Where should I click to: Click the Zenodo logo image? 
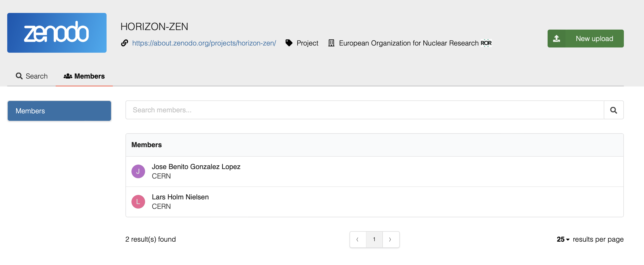coord(57,33)
